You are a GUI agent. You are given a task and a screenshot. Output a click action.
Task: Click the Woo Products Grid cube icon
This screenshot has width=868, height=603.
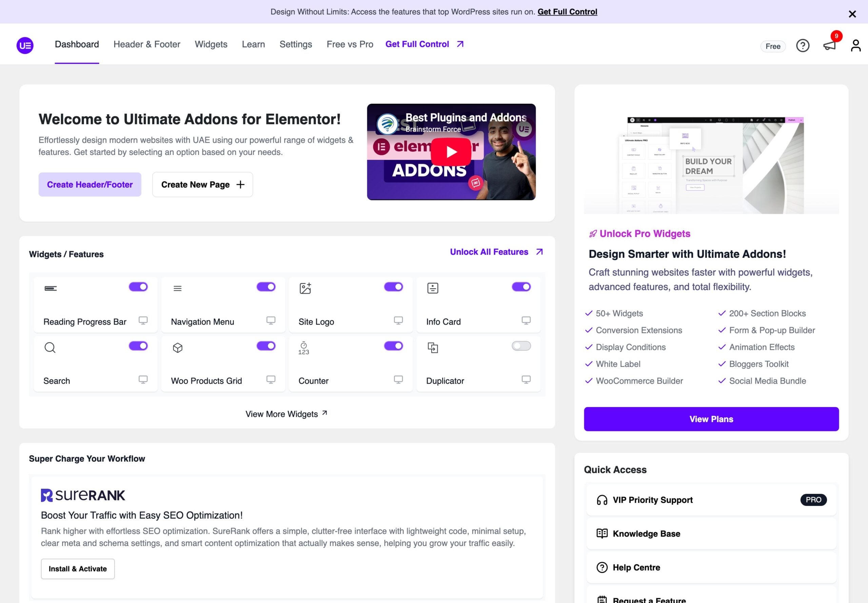(x=178, y=347)
